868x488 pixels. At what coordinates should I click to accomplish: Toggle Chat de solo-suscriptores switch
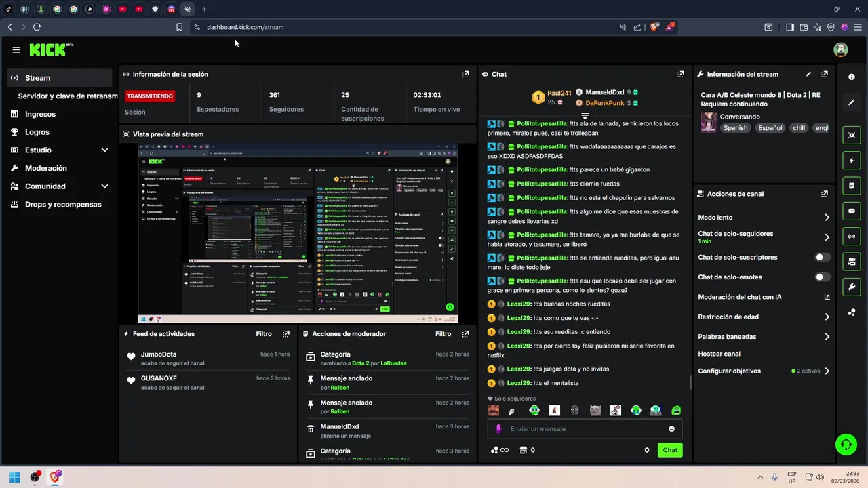pyautogui.click(x=823, y=258)
